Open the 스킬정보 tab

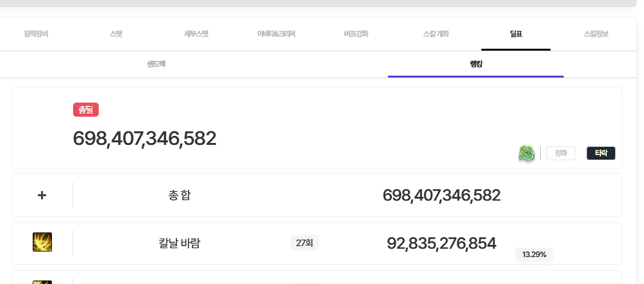coord(596,33)
